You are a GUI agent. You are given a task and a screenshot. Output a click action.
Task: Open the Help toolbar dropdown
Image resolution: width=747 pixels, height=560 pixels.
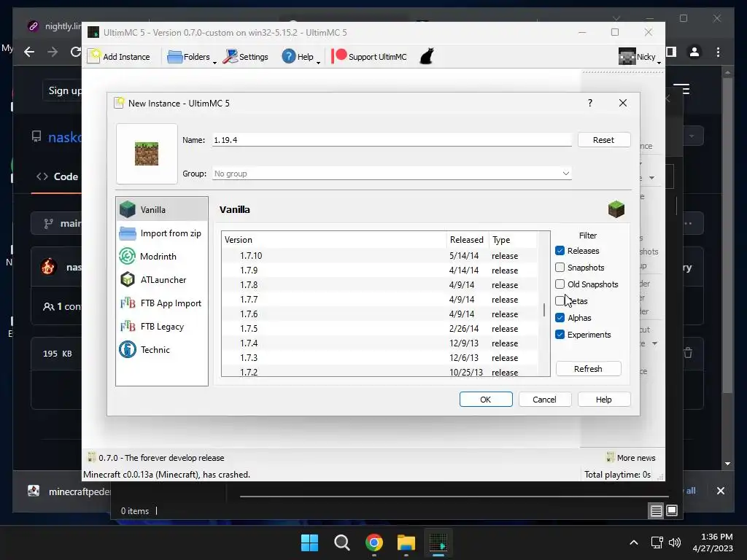[x=300, y=57]
